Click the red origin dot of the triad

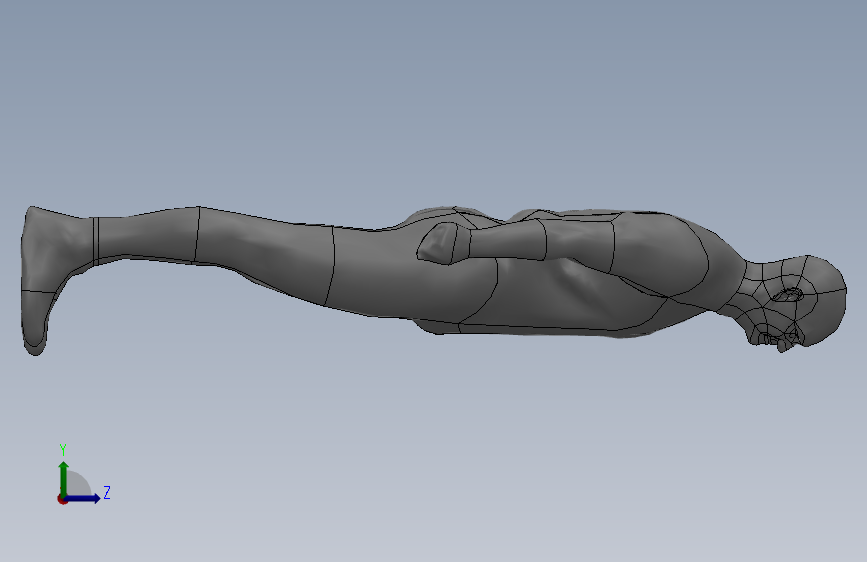click(x=62, y=499)
